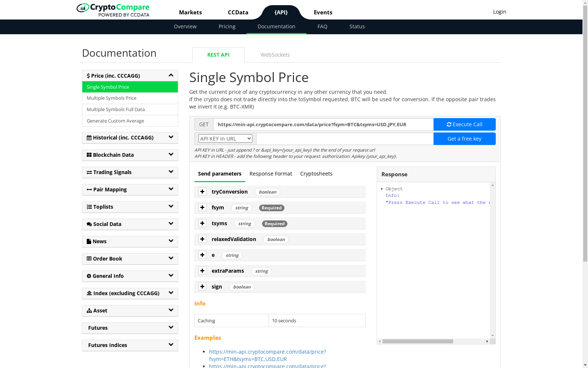588x368 pixels.
Task: Click the General Info gear icon
Action: (x=89, y=276)
